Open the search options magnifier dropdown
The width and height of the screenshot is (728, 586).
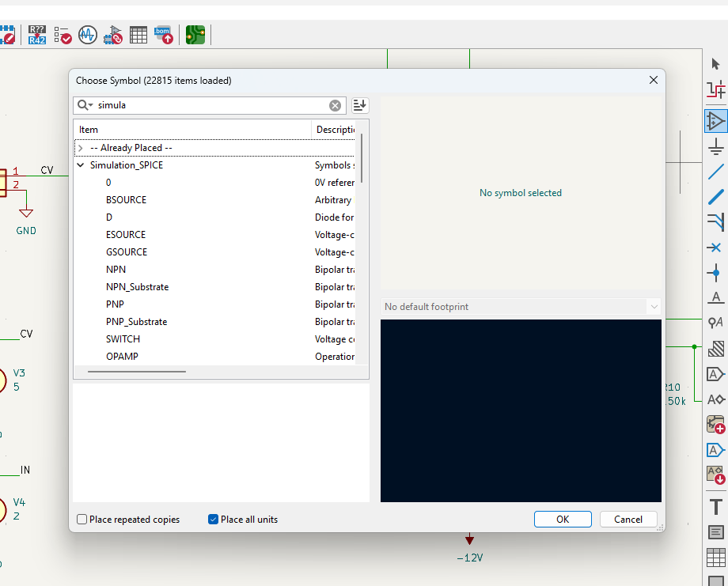pyautogui.click(x=85, y=105)
